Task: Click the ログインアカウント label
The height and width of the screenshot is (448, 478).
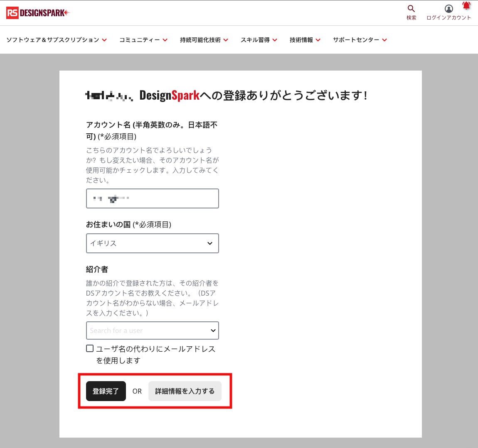Action: 448,18
